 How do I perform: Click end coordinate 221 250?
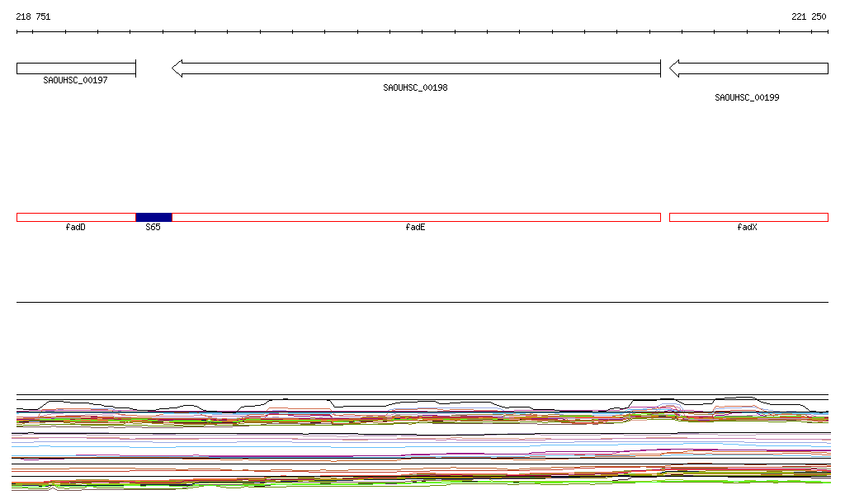pyautogui.click(x=809, y=16)
